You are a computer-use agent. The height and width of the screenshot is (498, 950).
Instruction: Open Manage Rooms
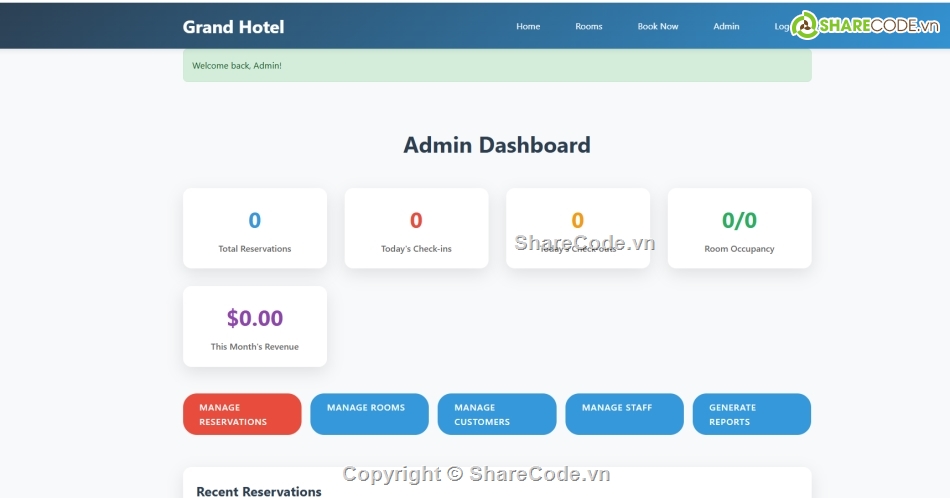(369, 414)
